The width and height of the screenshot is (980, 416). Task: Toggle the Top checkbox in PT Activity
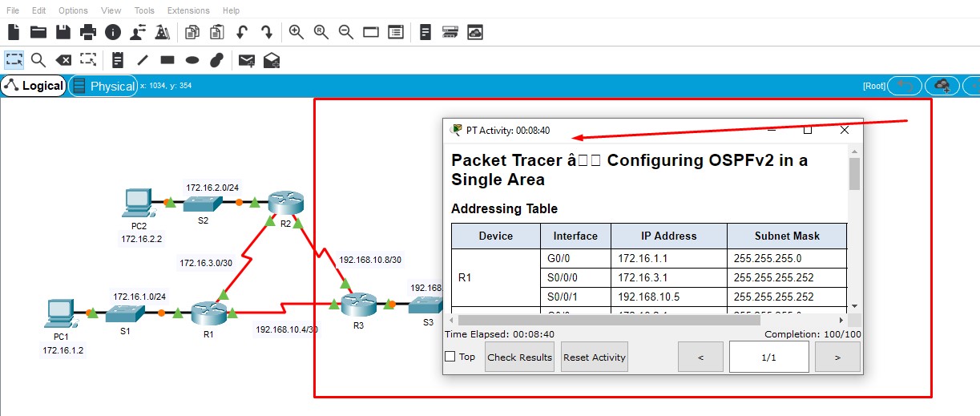click(450, 357)
